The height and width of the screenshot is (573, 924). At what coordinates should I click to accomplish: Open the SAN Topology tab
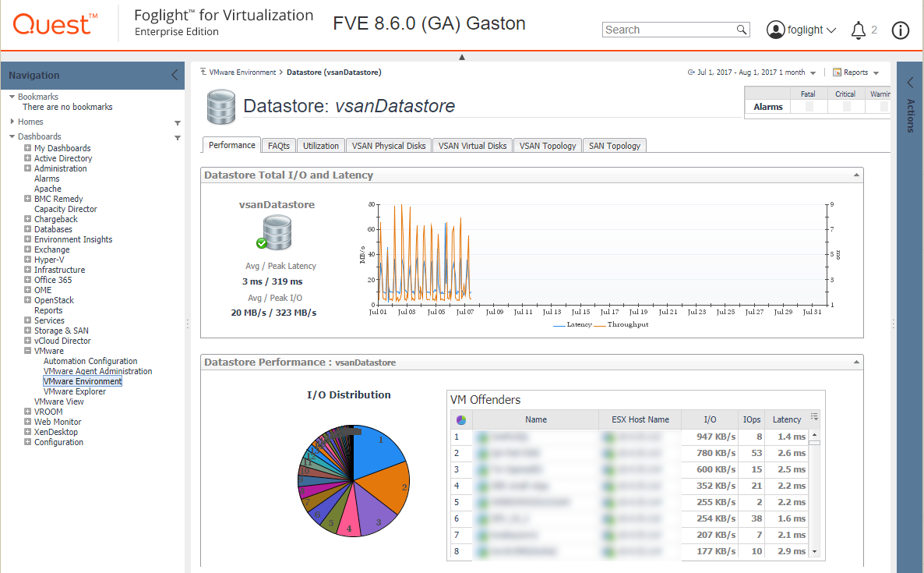click(615, 146)
